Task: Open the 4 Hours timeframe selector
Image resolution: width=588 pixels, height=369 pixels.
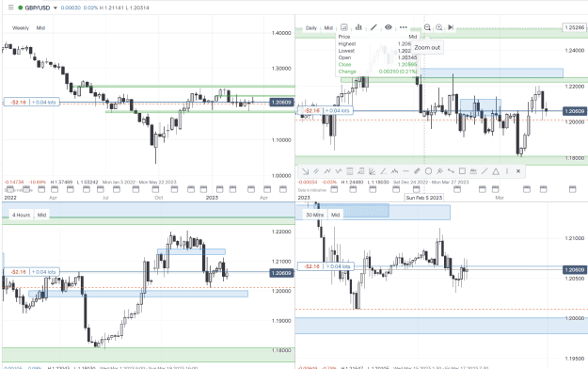Action: (x=21, y=215)
